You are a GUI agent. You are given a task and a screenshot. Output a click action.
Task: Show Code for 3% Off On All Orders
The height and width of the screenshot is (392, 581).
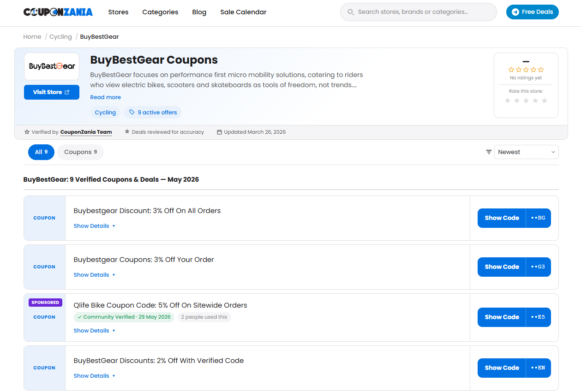[x=514, y=218]
